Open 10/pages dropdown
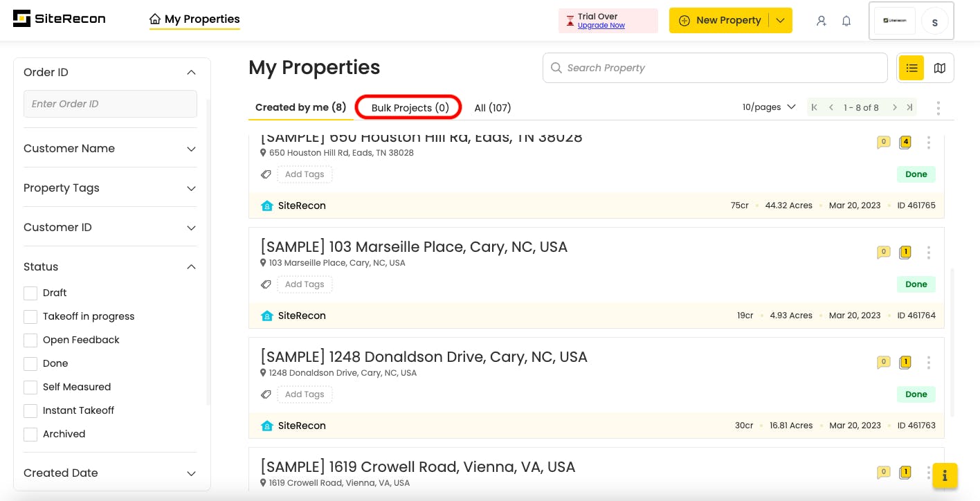980x501 pixels. click(x=769, y=107)
